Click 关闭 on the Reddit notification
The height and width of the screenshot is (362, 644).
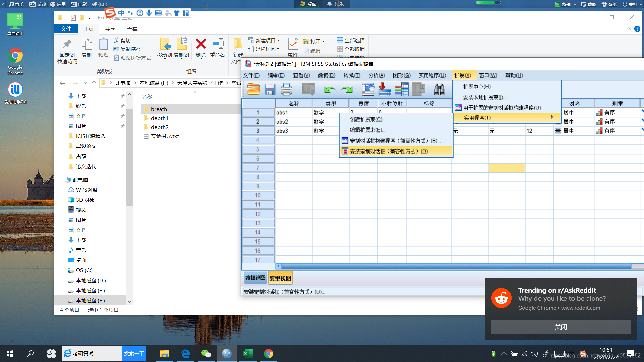coord(560,327)
